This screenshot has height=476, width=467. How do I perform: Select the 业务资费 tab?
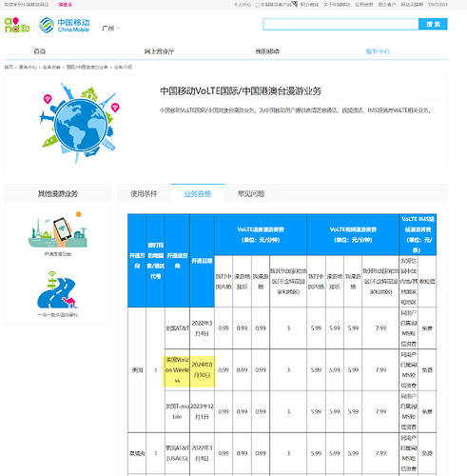pyautogui.click(x=197, y=193)
